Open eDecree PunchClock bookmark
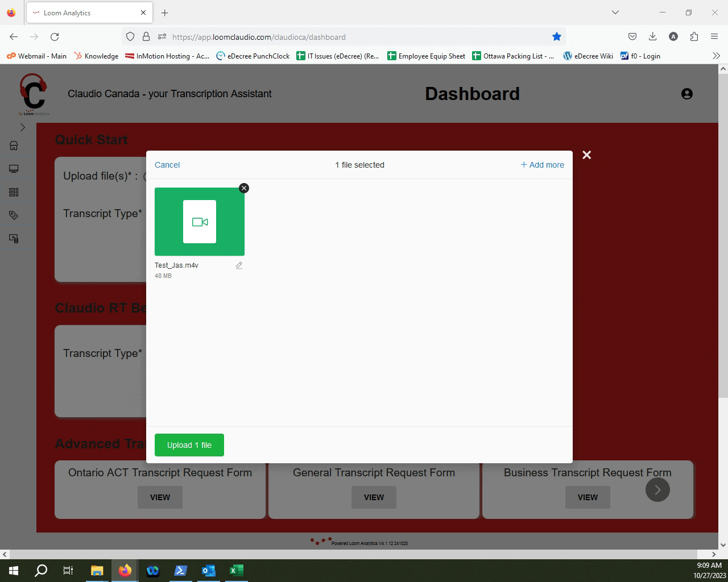Image resolution: width=728 pixels, height=582 pixels. pos(253,56)
